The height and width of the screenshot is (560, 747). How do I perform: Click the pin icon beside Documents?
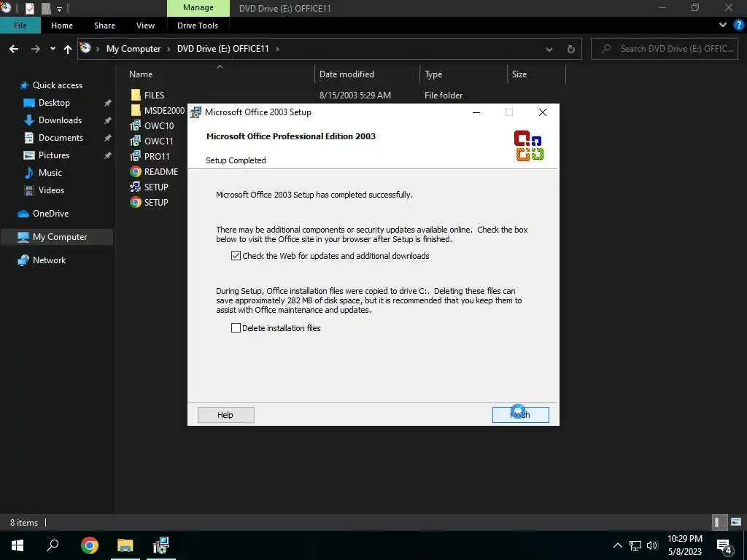[x=108, y=138]
